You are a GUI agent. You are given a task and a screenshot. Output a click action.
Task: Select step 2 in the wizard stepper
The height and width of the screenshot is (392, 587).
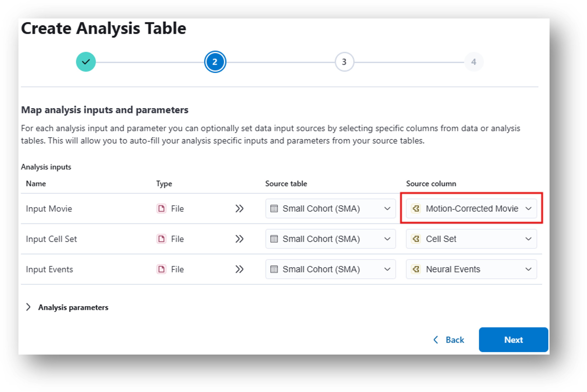pos(215,62)
